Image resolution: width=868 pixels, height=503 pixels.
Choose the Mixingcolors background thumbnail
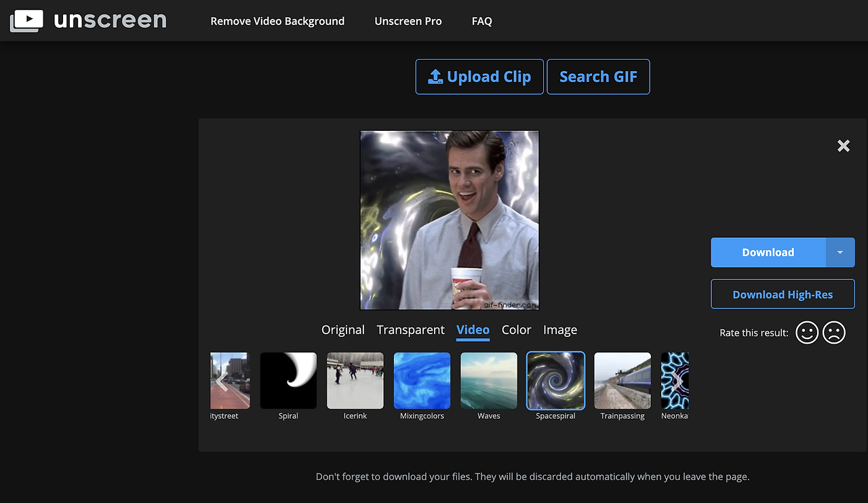[x=422, y=381]
